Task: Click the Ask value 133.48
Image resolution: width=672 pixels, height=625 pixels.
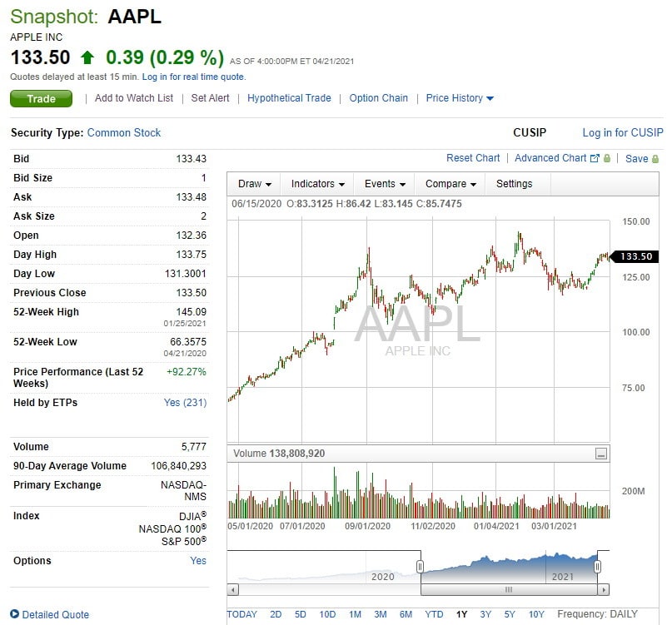Action: click(x=192, y=197)
